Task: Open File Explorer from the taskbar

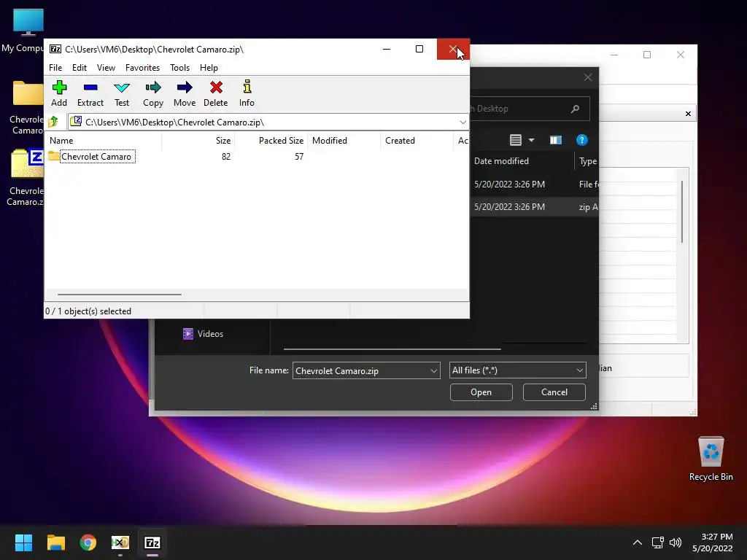Action: (55, 542)
